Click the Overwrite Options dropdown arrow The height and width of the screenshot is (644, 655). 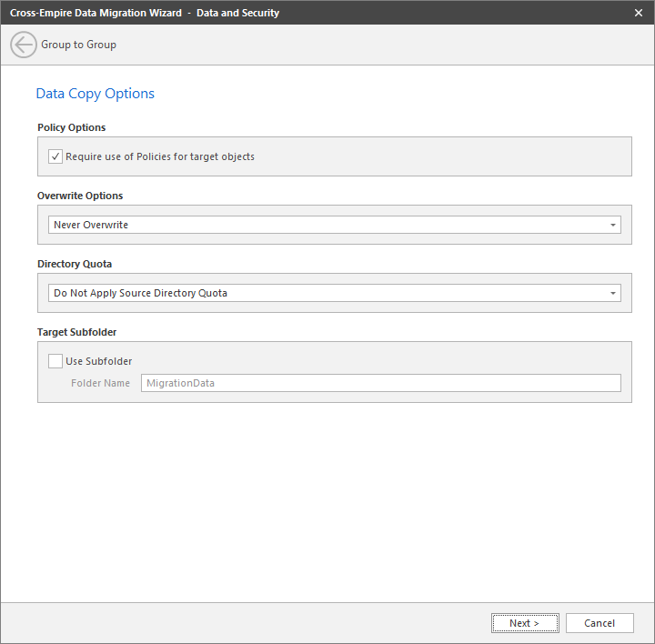coord(613,225)
